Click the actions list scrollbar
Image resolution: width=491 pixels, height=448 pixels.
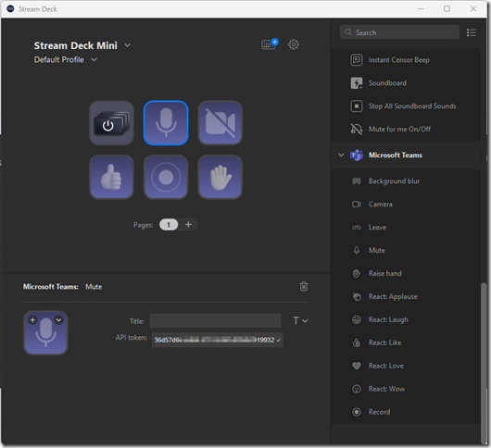click(484, 363)
